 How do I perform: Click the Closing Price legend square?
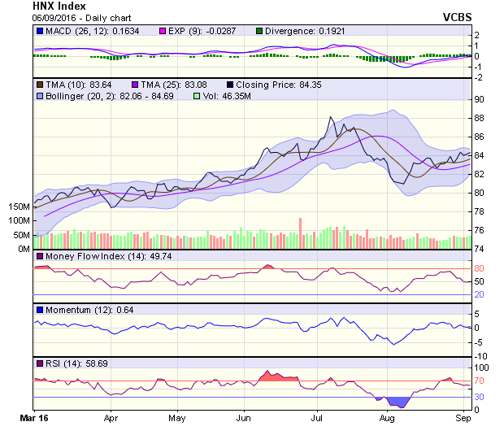tap(231, 84)
